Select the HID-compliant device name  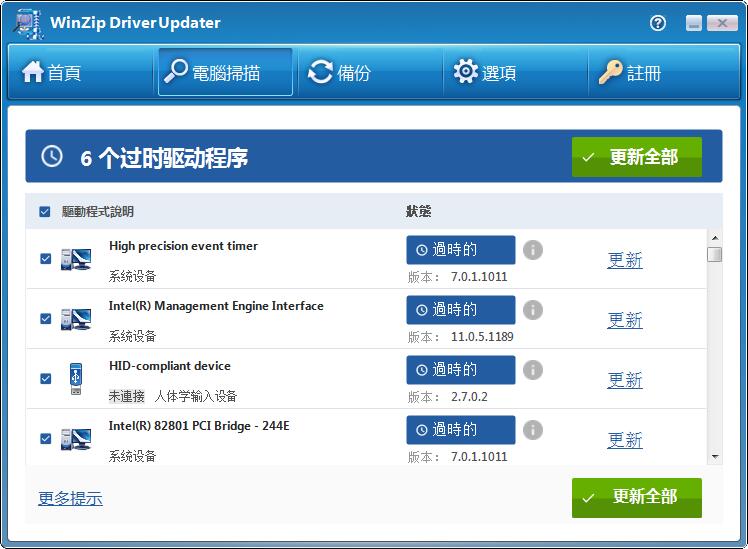coord(170,366)
